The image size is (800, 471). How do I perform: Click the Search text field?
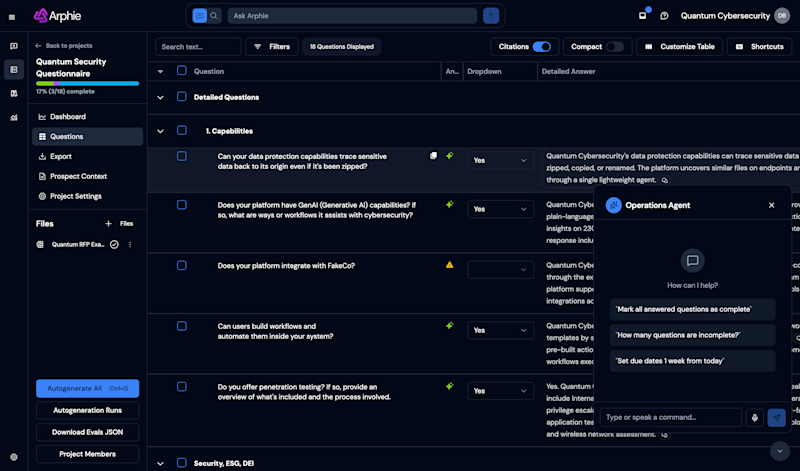click(198, 46)
